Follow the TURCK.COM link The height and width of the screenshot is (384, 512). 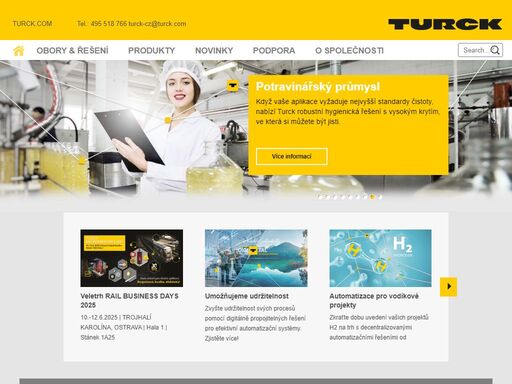tap(32, 24)
